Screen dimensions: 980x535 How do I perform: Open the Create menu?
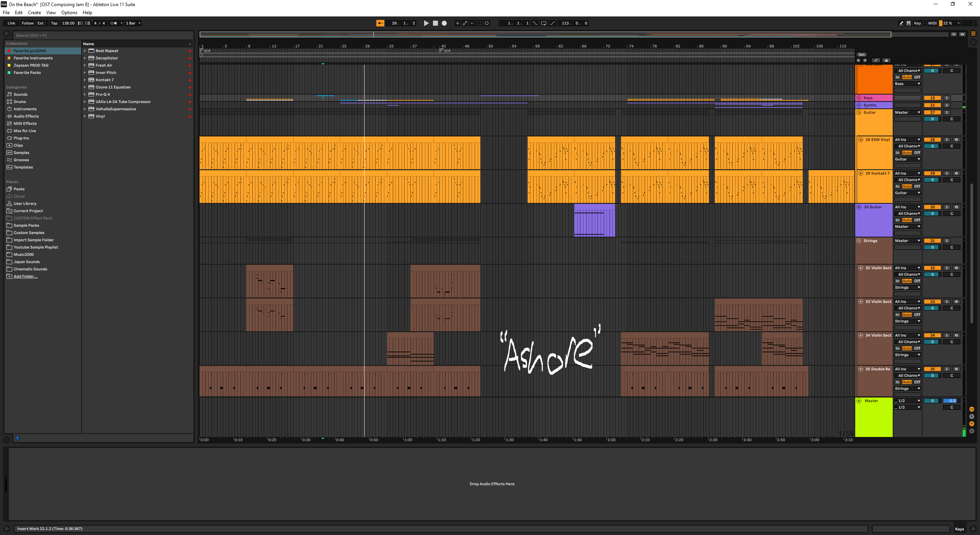click(34, 13)
